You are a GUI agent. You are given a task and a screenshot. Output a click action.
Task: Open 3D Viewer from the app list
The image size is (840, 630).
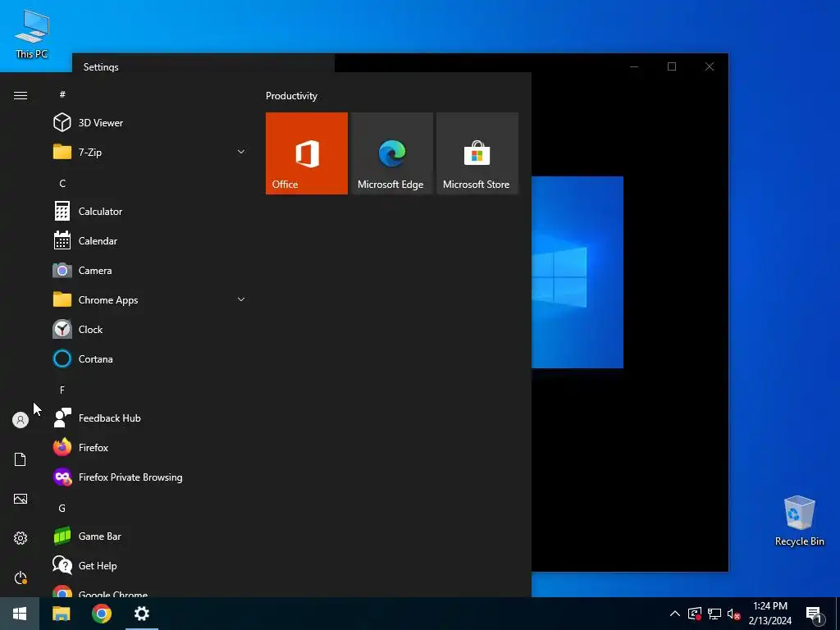149,123
